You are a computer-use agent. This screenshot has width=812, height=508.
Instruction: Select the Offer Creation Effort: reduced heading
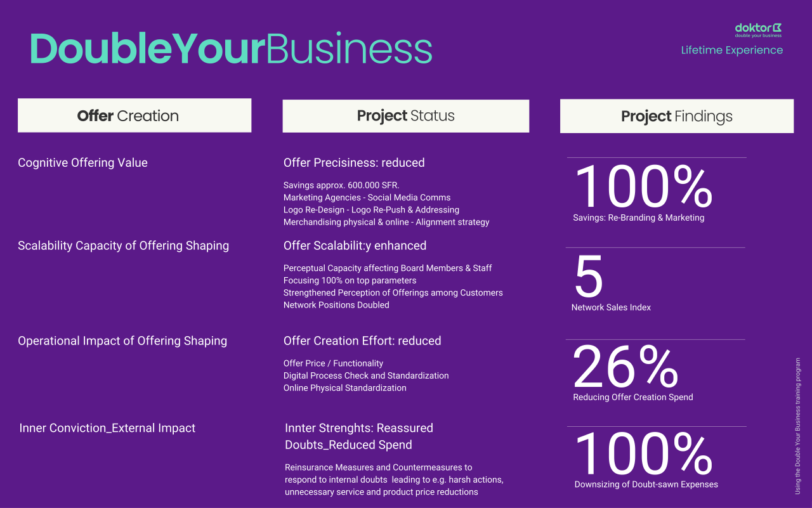tap(362, 341)
